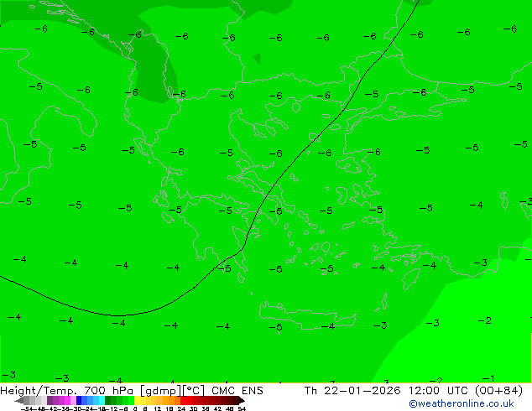Click the '54' label at the legend end
532x411 pixels.
point(242,408)
